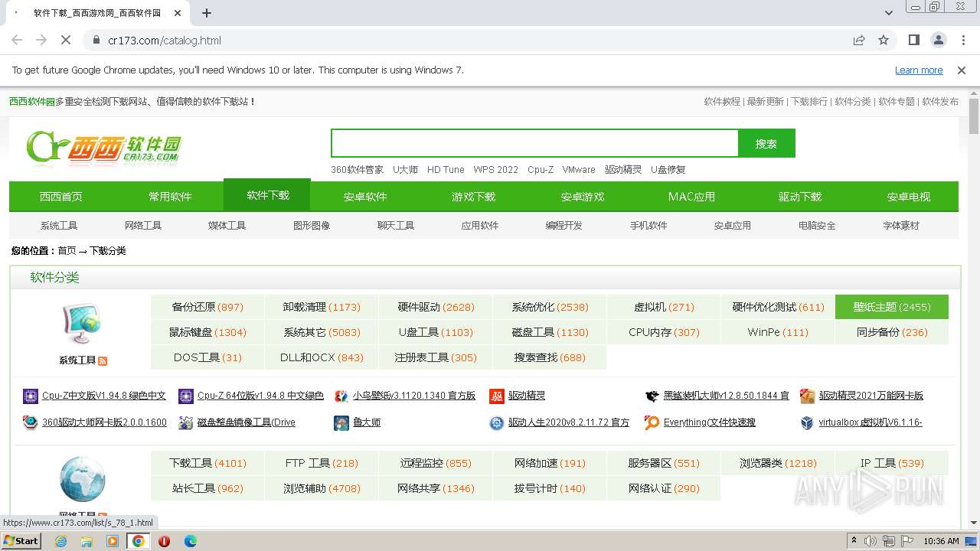Open the 常用软件 nav tab
This screenshot has height=551, width=980.
click(170, 197)
